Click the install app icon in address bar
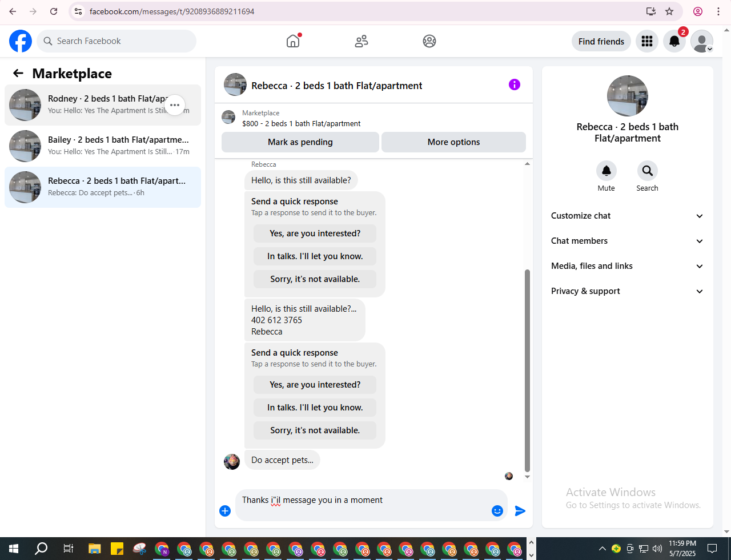This screenshot has width=731, height=560. point(650,11)
